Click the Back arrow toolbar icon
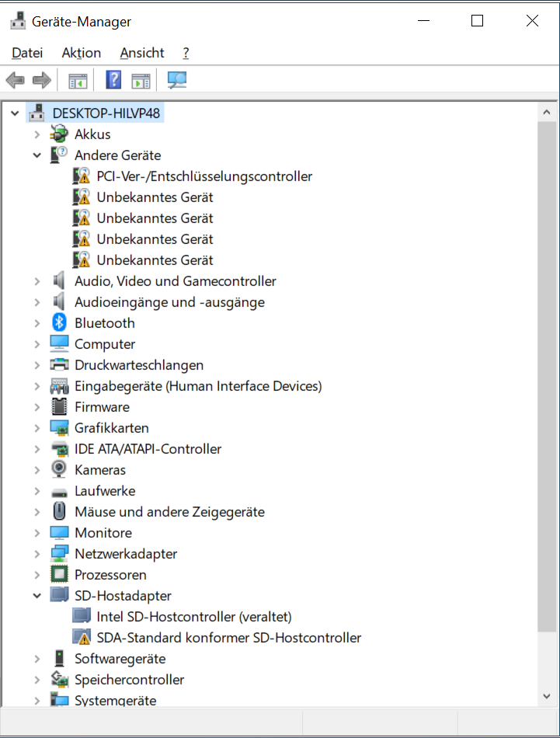The width and height of the screenshot is (560, 738). pos(15,80)
